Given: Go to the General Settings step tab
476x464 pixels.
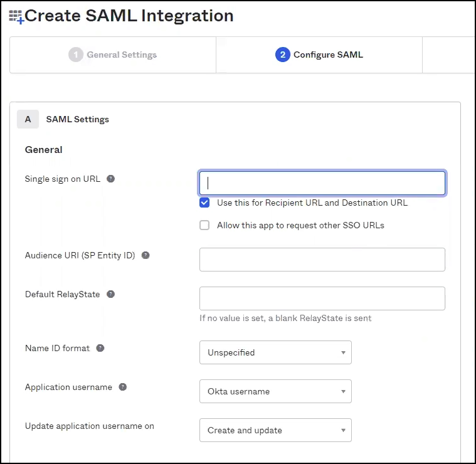Looking at the screenshot, I should point(113,55).
